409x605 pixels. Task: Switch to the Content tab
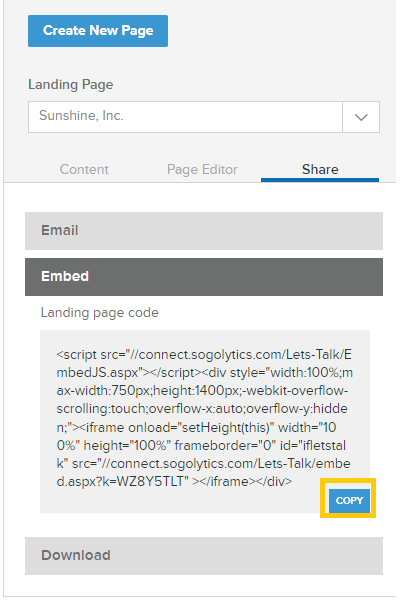click(84, 169)
